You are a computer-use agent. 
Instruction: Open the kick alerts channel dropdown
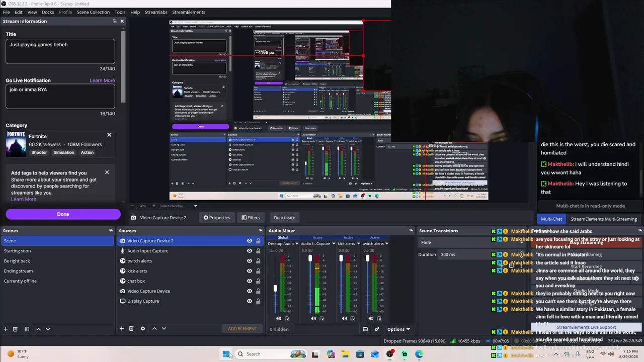(x=359, y=244)
